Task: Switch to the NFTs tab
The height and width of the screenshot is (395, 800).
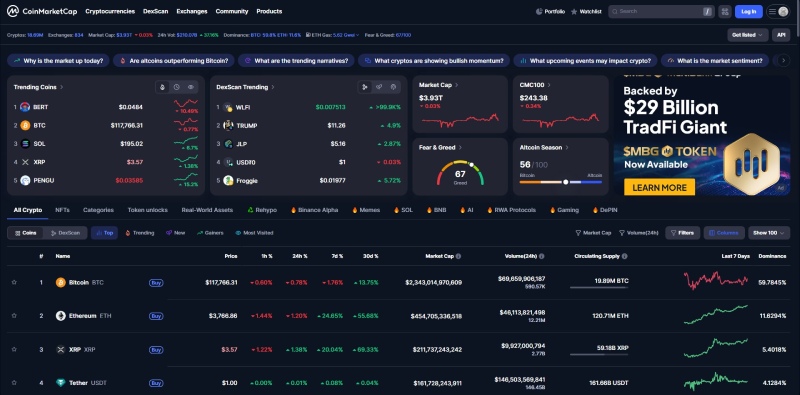Action: [x=62, y=210]
